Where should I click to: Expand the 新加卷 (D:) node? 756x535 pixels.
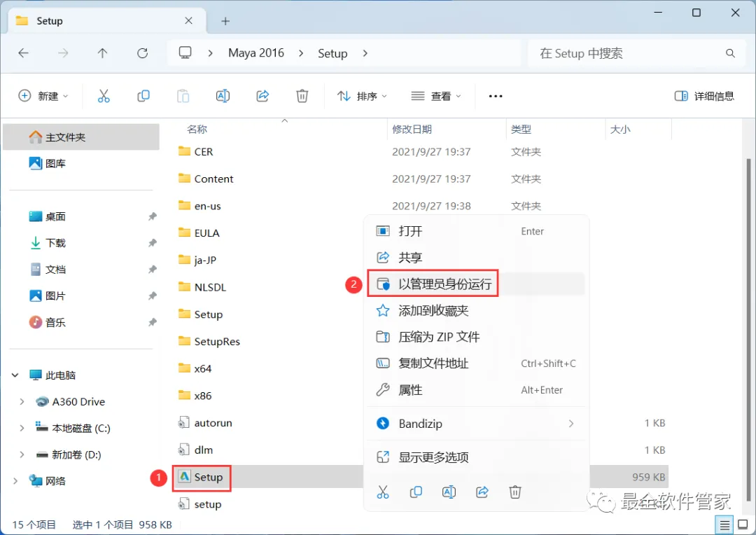point(22,454)
